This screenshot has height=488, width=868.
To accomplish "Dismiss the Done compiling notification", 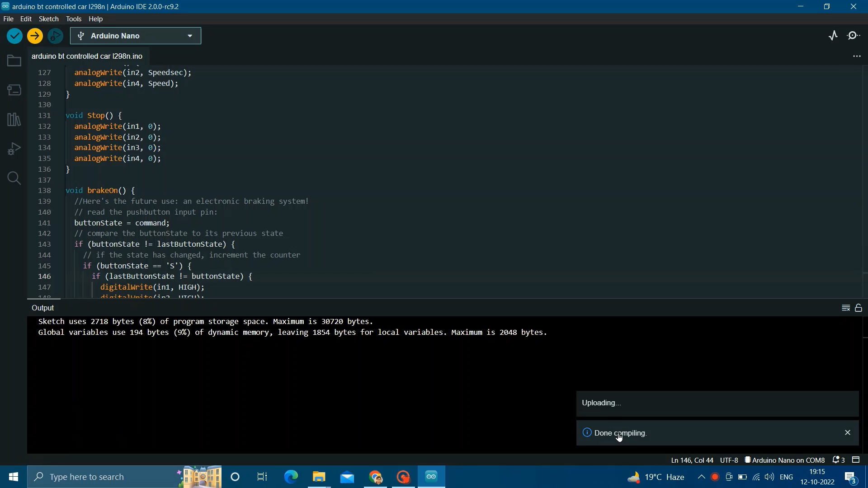I will [848, 432].
